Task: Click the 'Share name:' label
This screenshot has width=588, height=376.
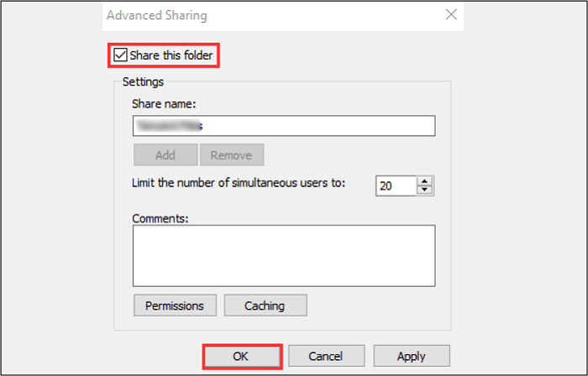Action: point(163,104)
